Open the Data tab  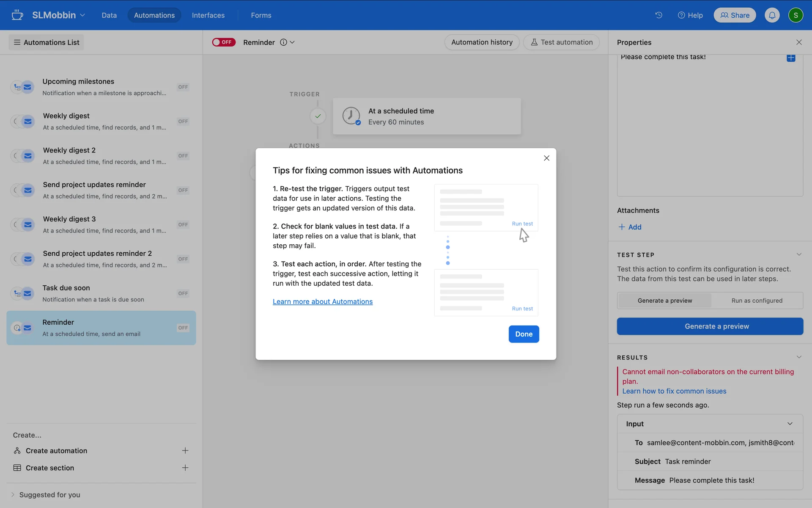tap(109, 15)
